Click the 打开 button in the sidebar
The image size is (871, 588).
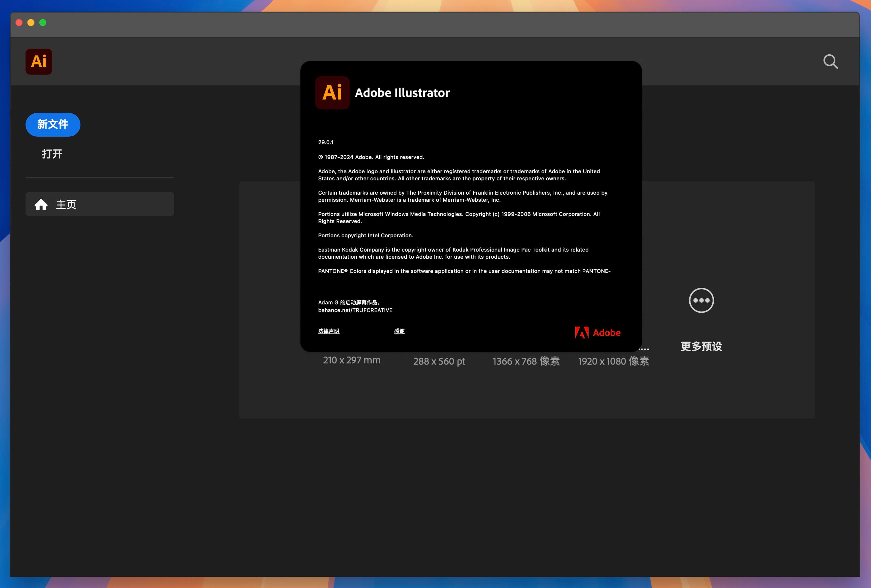pyautogui.click(x=52, y=154)
